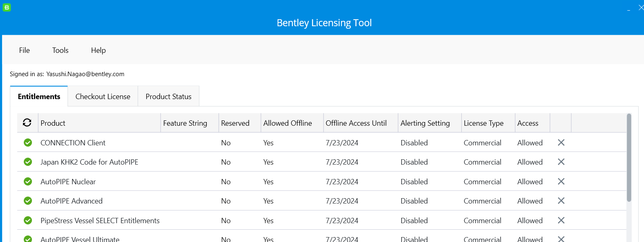This screenshot has width=644, height=242.
Task: Open the File menu
Action: pyautogui.click(x=24, y=50)
